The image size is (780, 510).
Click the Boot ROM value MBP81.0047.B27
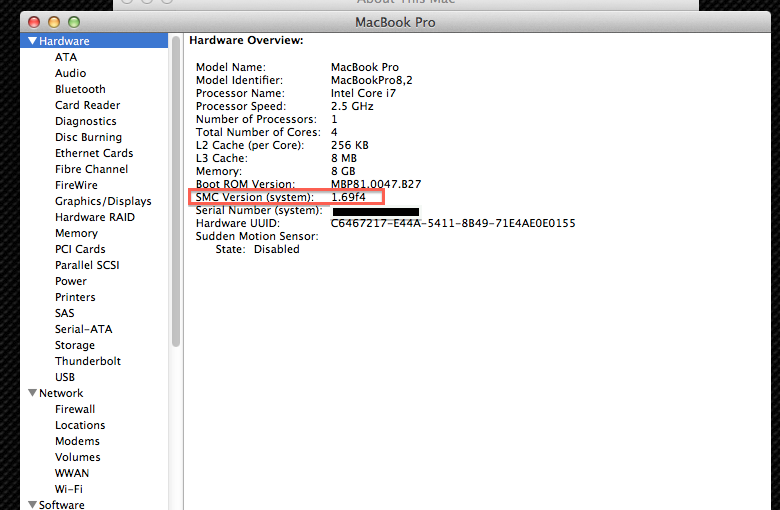[376, 184]
